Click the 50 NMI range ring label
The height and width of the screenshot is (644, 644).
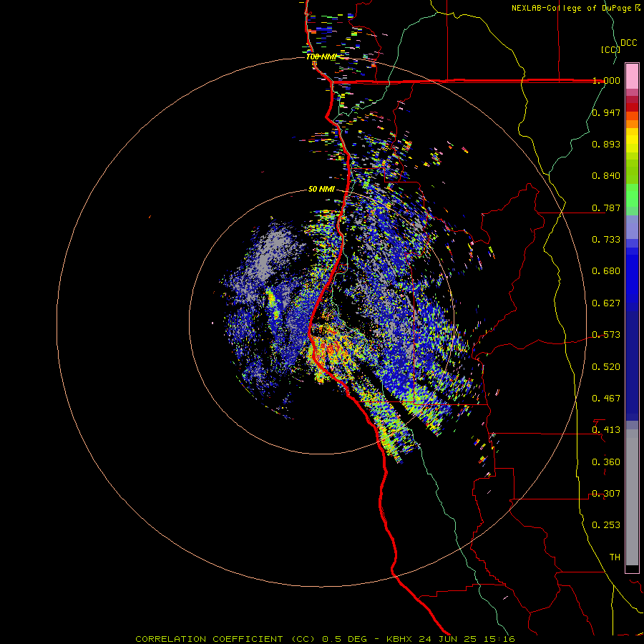pos(321,190)
